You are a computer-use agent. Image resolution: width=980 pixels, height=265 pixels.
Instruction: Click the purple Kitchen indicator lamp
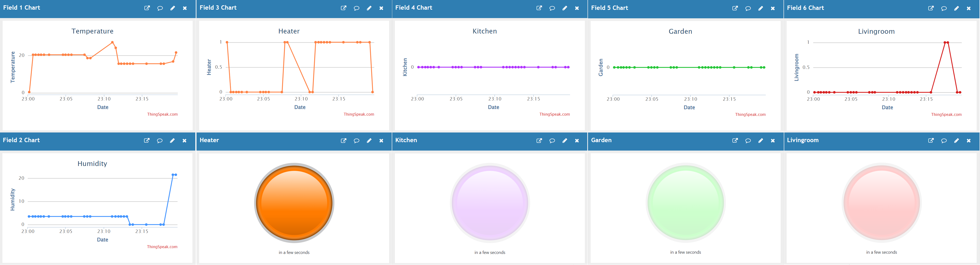tap(490, 203)
